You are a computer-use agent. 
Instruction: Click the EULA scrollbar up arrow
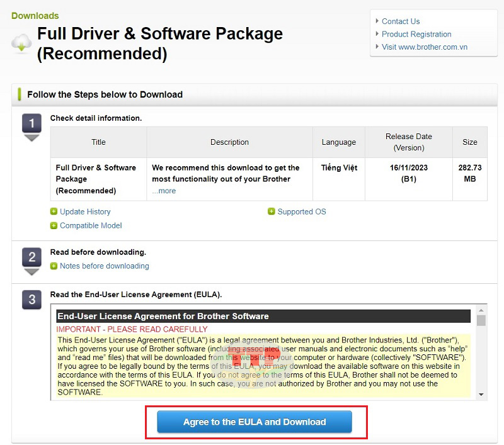pos(481,310)
